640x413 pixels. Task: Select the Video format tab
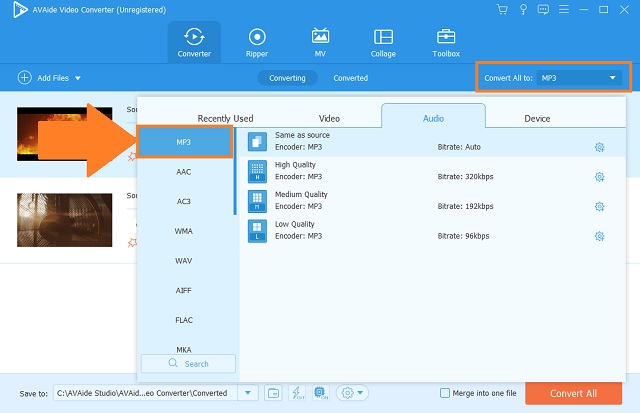pyautogui.click(x=329, y=118)
